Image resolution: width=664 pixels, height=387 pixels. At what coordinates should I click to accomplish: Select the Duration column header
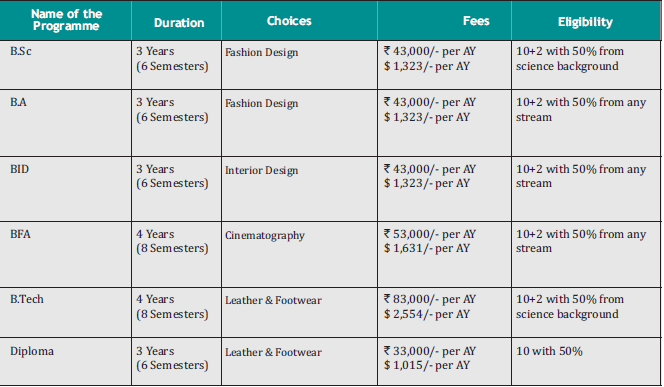tap(177, 20)
